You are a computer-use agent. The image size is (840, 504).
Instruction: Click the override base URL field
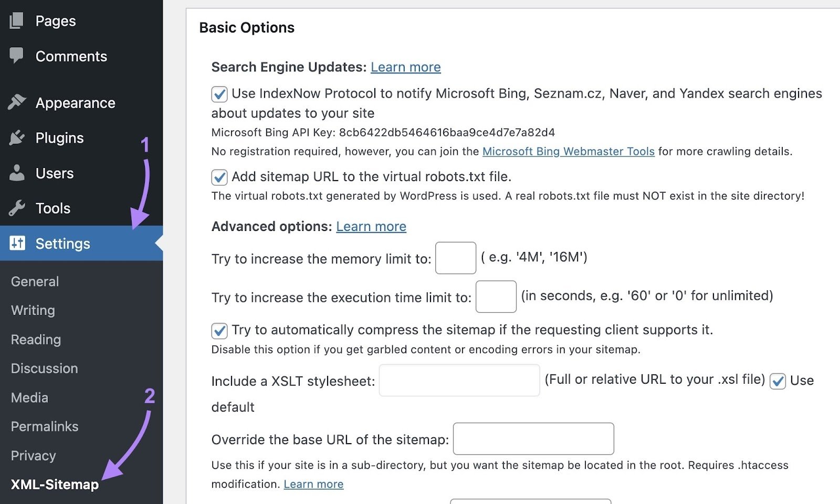533,439
